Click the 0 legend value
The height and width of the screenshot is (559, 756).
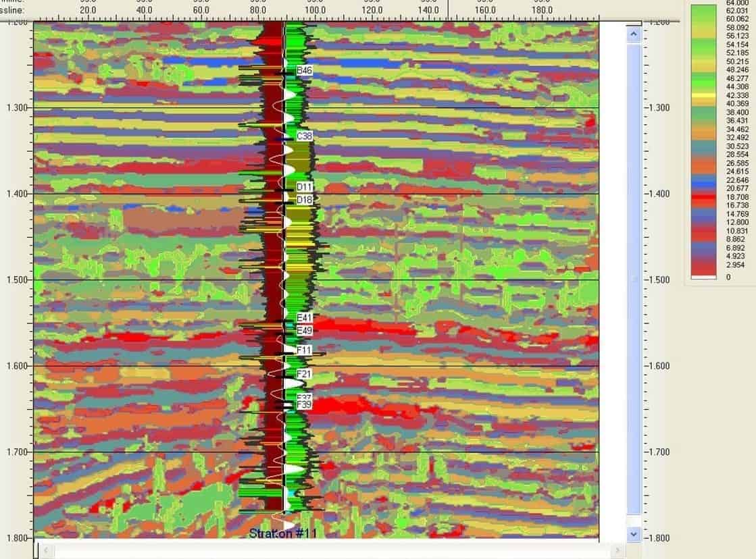coord(728,277)
